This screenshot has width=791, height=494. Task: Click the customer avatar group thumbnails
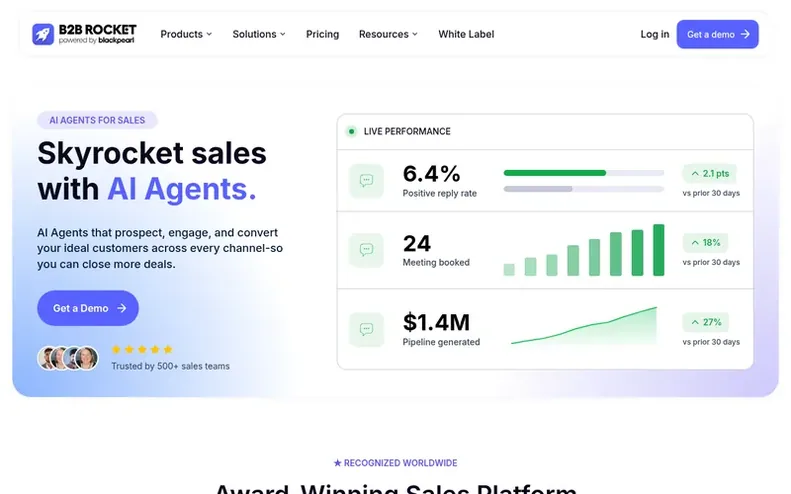click(x=68, y=358)
